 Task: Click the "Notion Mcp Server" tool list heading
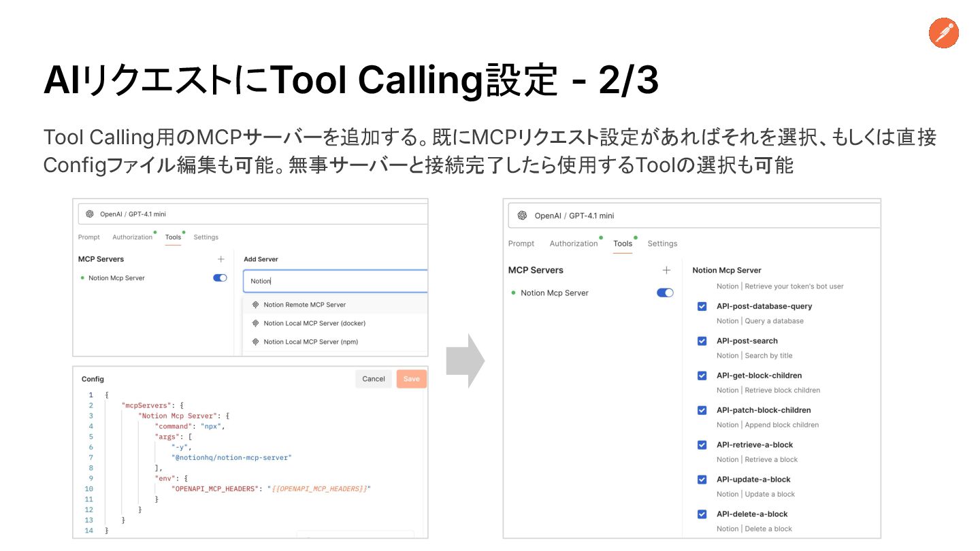(x=727, y=270)
